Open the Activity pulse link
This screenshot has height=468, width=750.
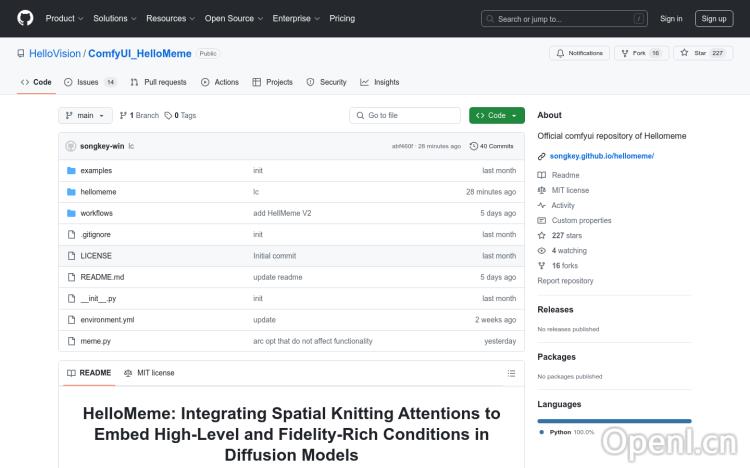click(x=562, y=205)
